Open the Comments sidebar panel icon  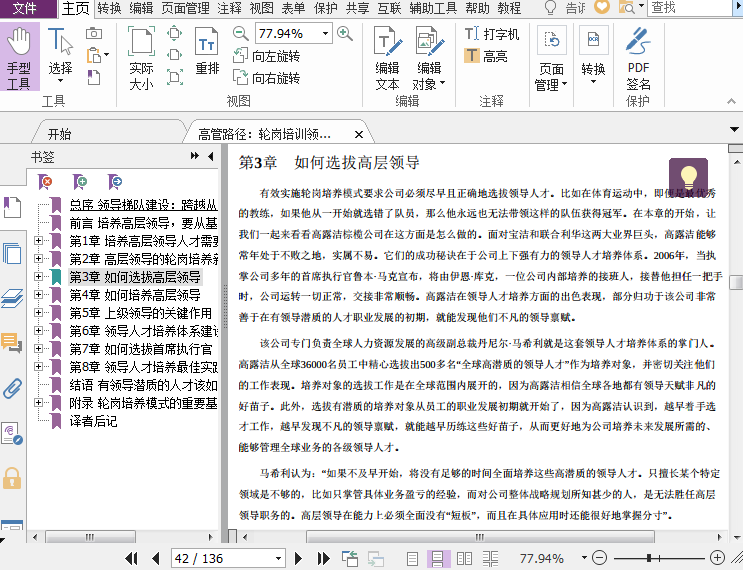[x=12, y=342]
